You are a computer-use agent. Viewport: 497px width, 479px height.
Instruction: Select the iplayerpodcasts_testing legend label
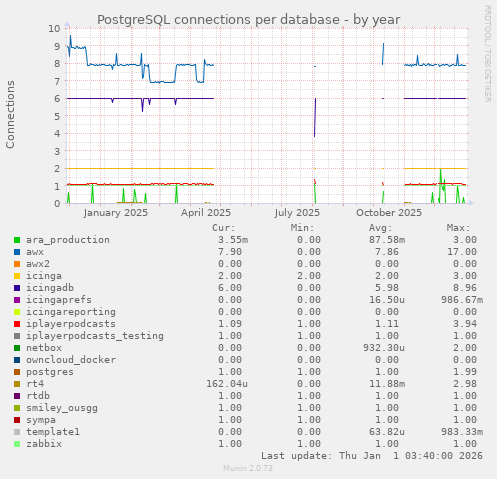[x=95, y=336]
